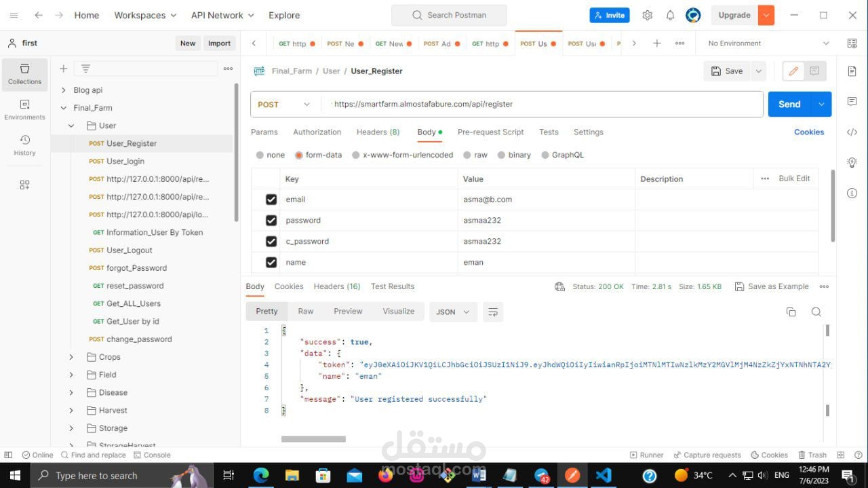Open the Save options dropdown arrow
This screenshot has width=868, height=488.
coord(759,71)
